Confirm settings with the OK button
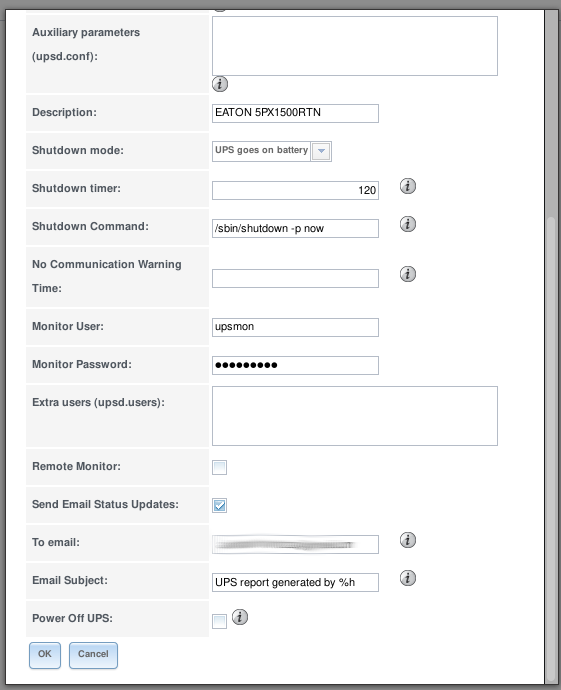561x690 pixels. 45,655
